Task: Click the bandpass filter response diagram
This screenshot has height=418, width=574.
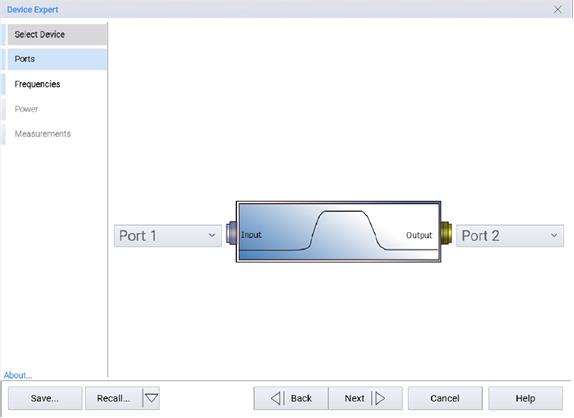Action: pos(339,231)
